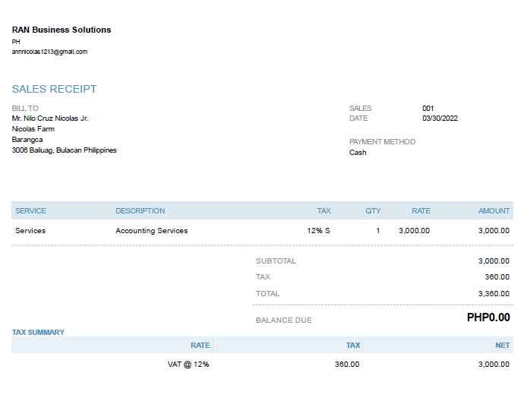Click the AMOUNT column header

[x=494, y=210]
